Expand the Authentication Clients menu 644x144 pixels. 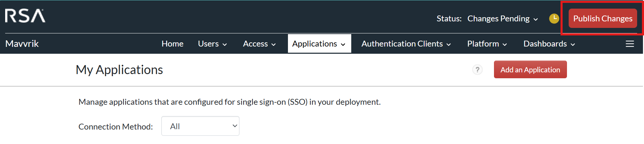click(406, 44)
